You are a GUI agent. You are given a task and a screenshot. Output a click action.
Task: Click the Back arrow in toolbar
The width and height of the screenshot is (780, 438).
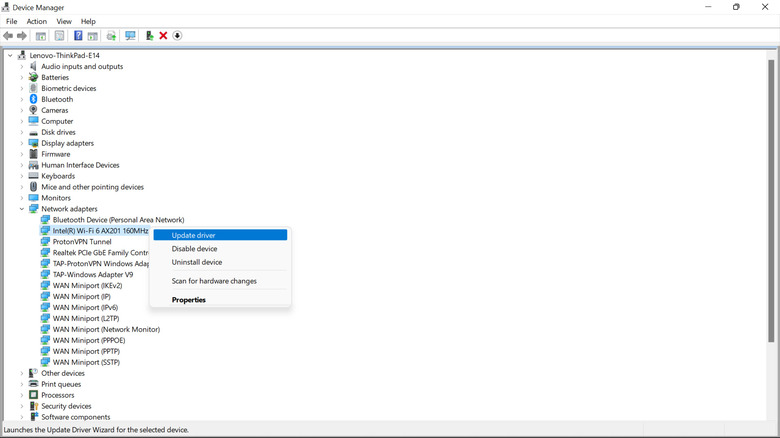8,36
